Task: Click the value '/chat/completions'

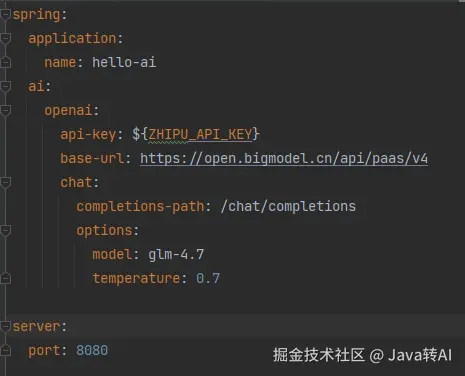Action: point(288,207)
